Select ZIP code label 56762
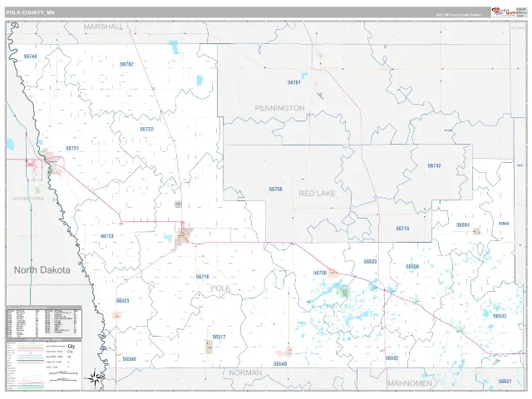532x399 pixels. 127,64
